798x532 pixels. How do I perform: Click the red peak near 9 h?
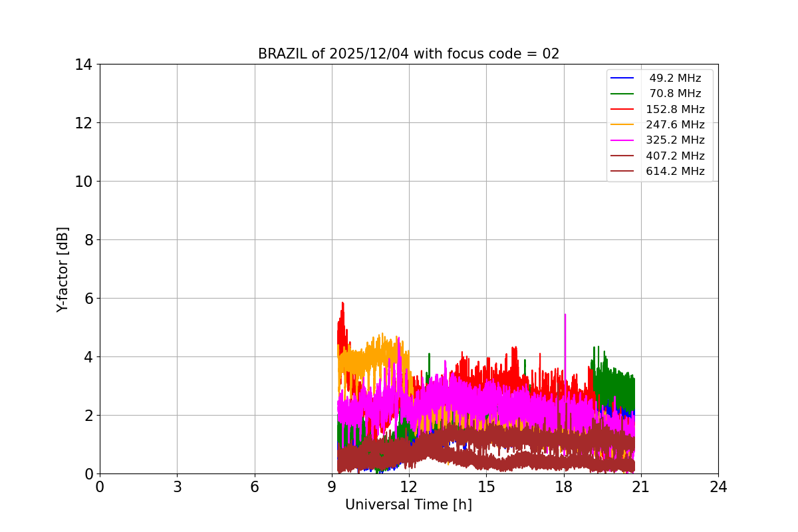click(x=342, y=303)
